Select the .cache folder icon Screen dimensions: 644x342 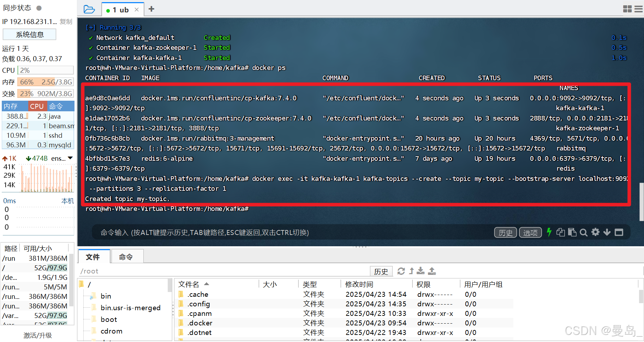[x=181, y=294]
